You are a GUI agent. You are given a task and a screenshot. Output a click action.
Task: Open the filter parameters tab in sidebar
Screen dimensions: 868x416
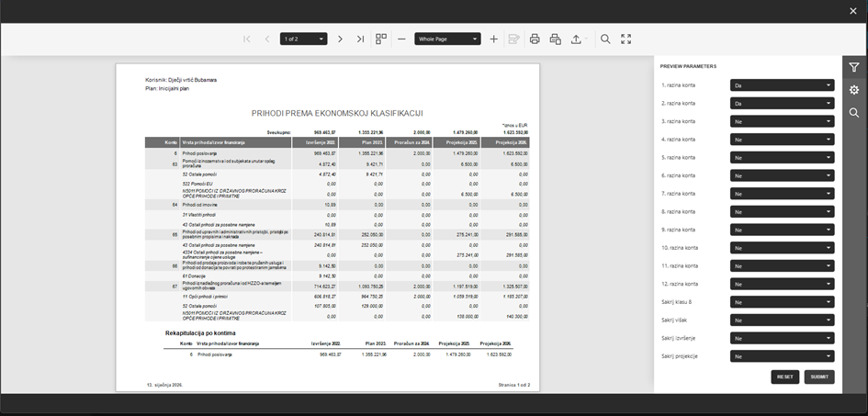(x=854, y=67)
